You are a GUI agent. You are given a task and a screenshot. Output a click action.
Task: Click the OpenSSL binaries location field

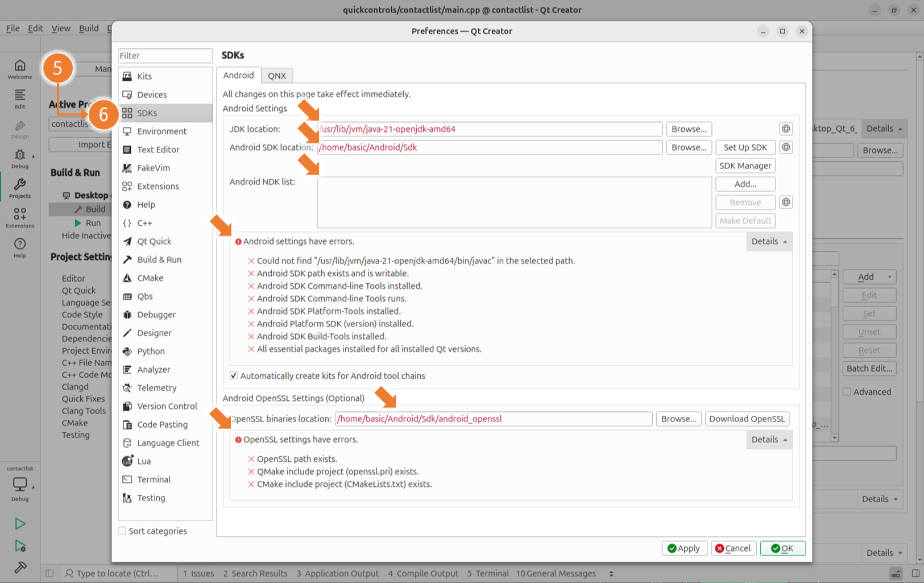click(494, 419)
